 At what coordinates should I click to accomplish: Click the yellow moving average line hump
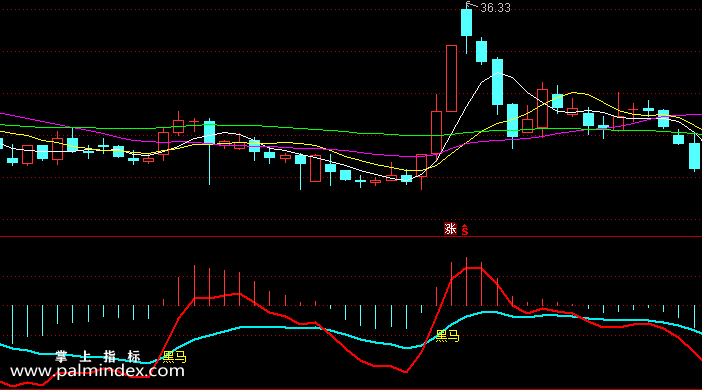[575, 93]
